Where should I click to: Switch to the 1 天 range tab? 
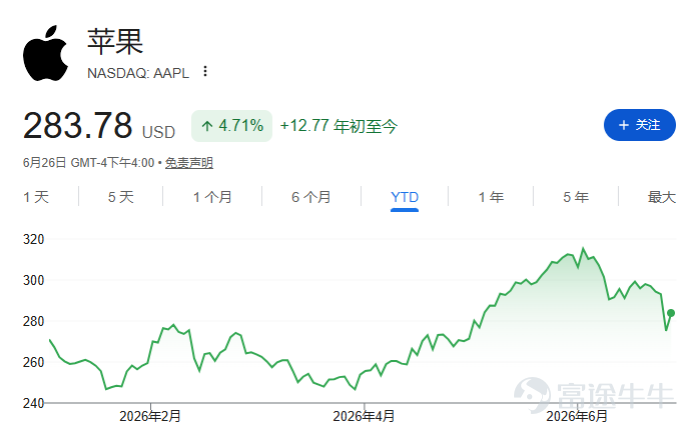click(x=36, y=197)
